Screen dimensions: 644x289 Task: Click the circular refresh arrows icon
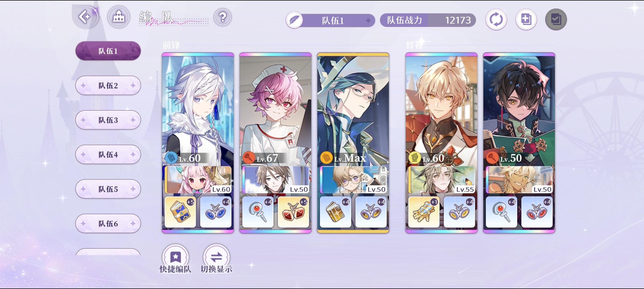pyautogui.click(x=496, y=19)
